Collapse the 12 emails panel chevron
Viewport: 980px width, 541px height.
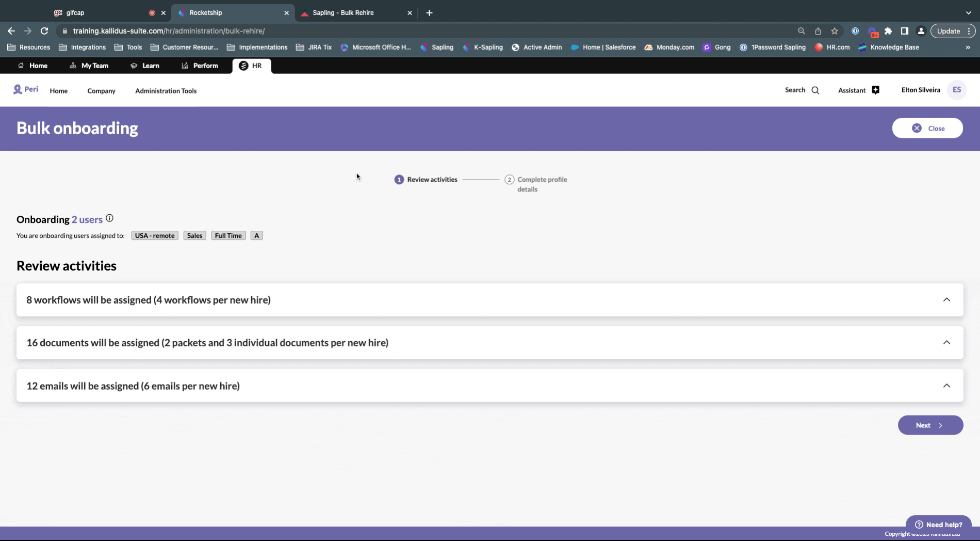[946, 385]
